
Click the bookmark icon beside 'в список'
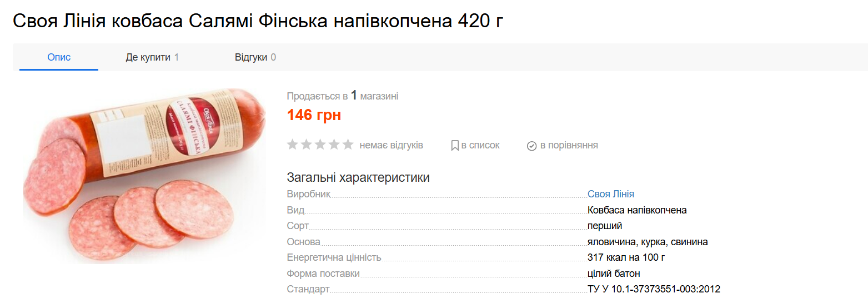[x=455, y=146]
